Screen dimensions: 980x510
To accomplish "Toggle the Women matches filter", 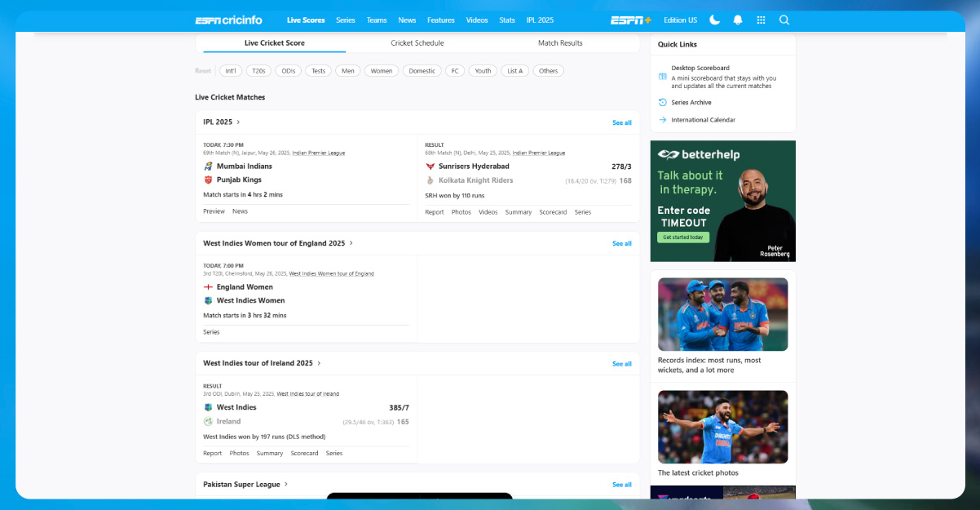I will click(x=381, y=70).
